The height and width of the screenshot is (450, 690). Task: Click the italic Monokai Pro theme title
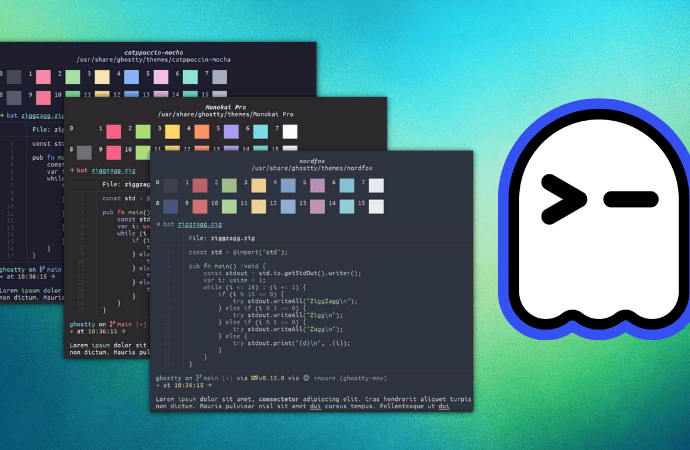point(226,107)
